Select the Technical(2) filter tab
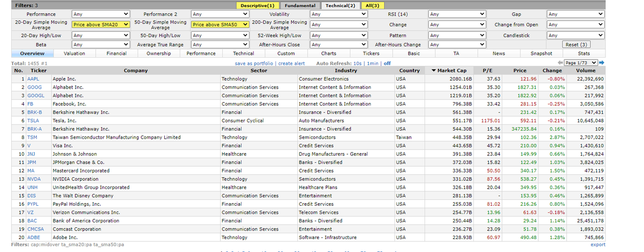This screenshot has height=252, width=644. coord(341,5)
